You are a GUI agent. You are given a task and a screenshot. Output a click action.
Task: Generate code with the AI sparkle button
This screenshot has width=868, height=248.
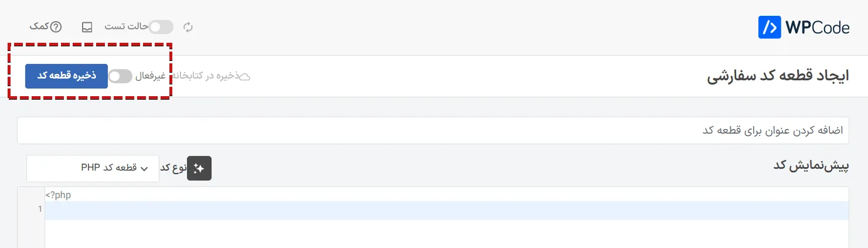199,168
